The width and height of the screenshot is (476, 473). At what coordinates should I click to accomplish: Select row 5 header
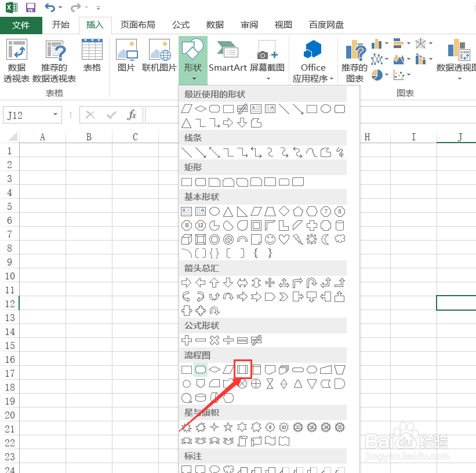coord(9,206)
